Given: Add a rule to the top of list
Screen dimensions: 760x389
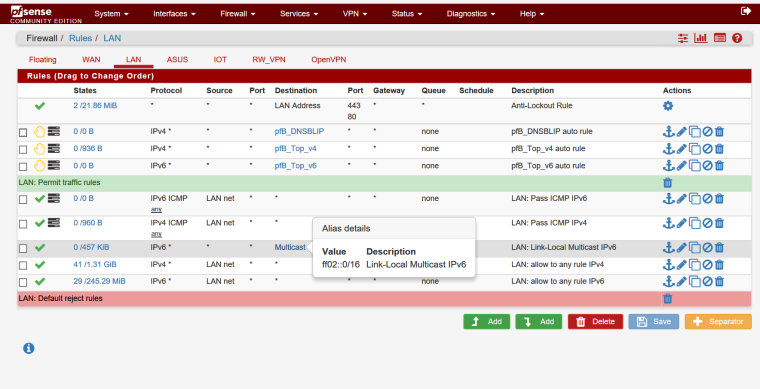Looking at the screenshot, I should [x=487, y=322].
